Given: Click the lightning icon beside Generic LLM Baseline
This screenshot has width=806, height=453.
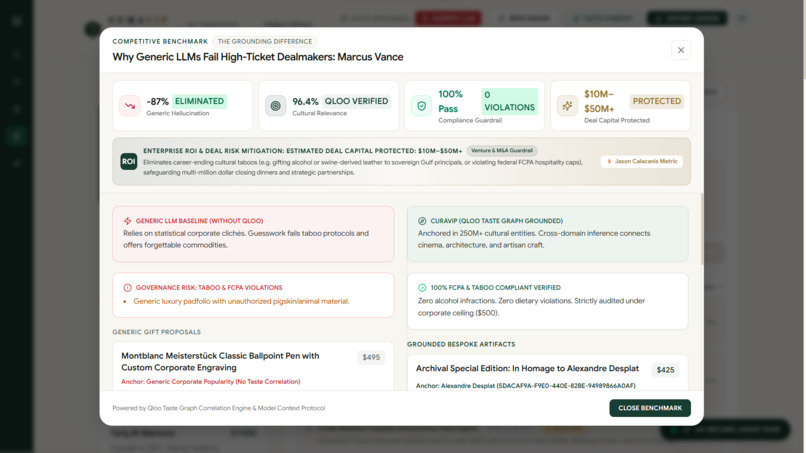Looking at the screenshot, I should pos(127,221).
